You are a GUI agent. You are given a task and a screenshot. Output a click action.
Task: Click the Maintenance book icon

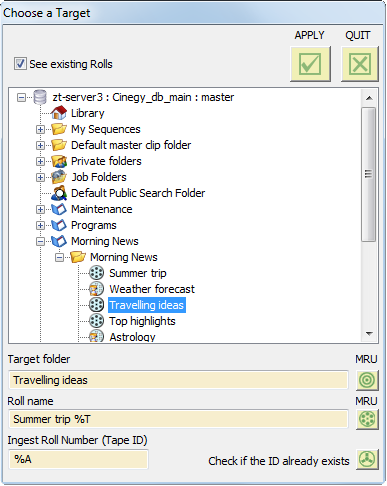[x=59, y=209]
